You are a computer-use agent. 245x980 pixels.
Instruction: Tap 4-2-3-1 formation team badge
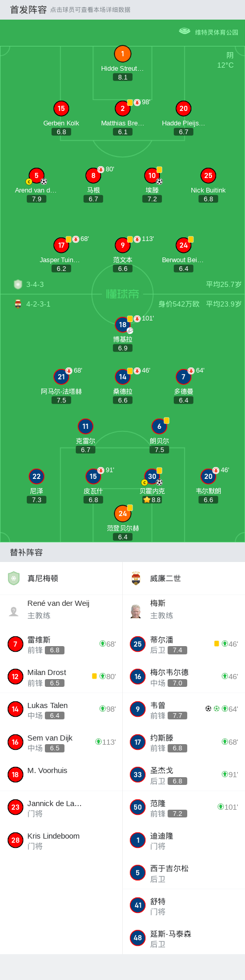(18, 304)
